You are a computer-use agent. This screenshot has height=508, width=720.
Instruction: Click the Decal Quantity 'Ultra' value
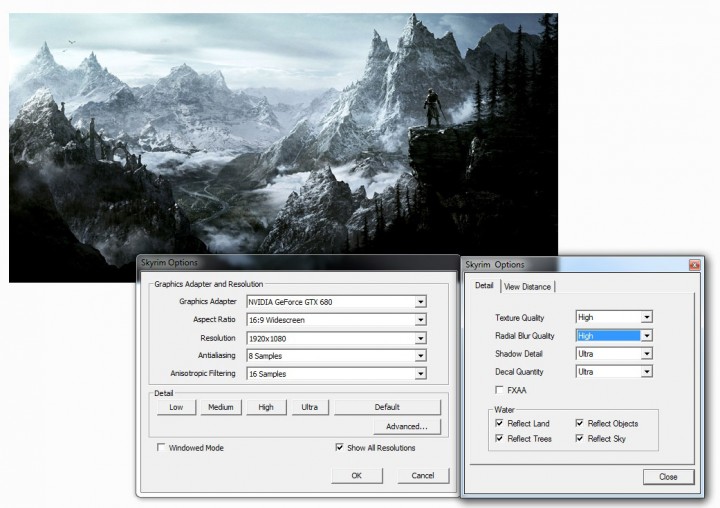(585, 372)
